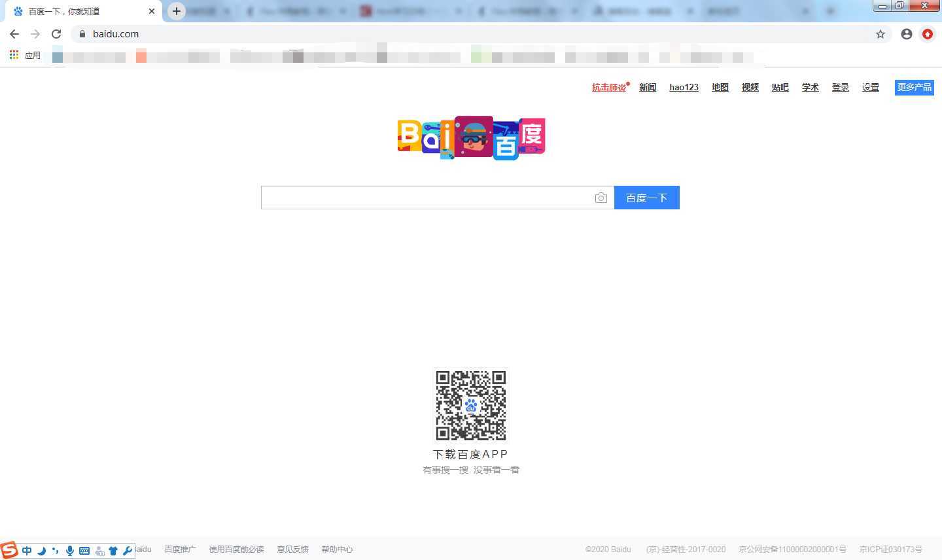Open the 设置 settings menu
Screen dimensions: 942x560
click(871, 87)
